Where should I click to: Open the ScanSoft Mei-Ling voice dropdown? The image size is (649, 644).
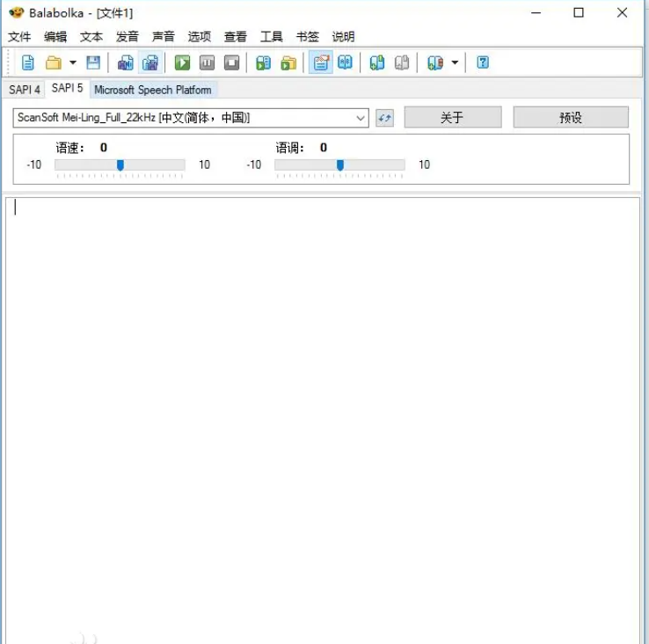coord(191,118)
